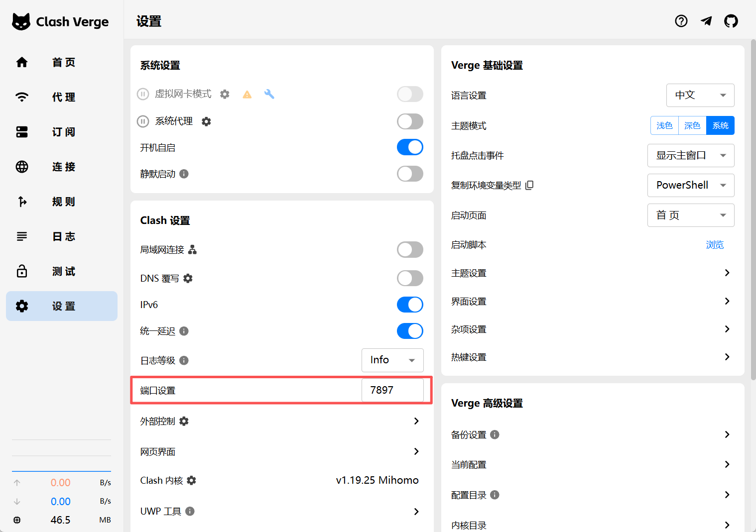Disable the 开机自启 switch
This screenshot has height=532, width=756.
[410, 147]
